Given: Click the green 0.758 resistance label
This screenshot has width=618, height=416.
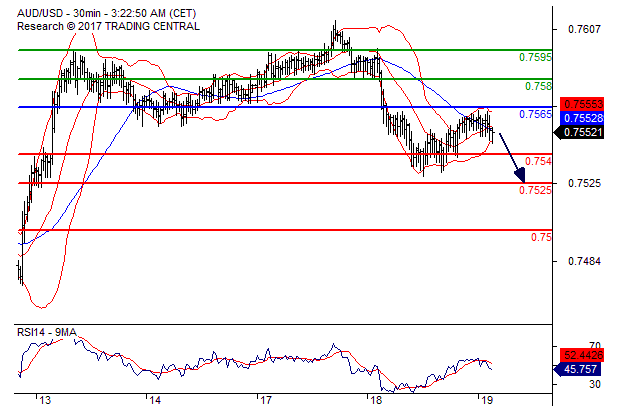Looking at the screenshot, I should [x=538, y=86].
